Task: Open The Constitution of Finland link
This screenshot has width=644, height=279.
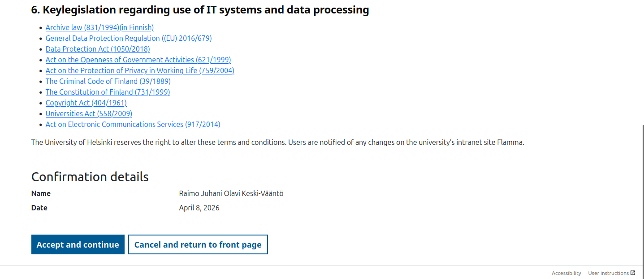Action: (x=108, y=92)
